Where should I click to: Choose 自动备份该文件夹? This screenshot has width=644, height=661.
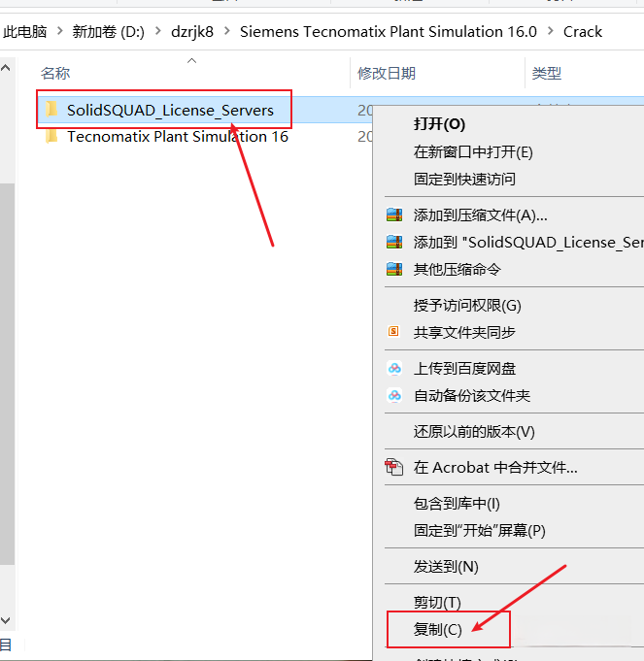coord(471,396)
